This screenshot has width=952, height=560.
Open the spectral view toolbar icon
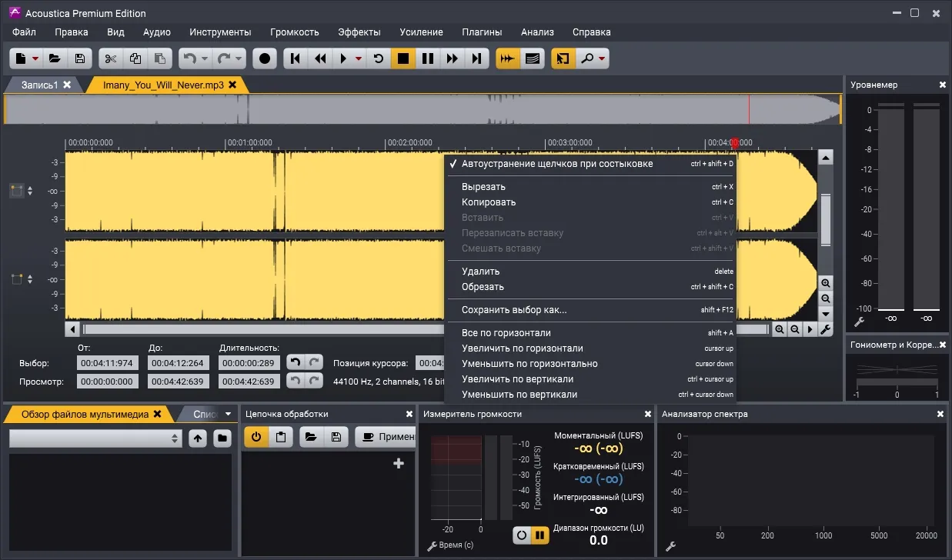coord(532,58)
